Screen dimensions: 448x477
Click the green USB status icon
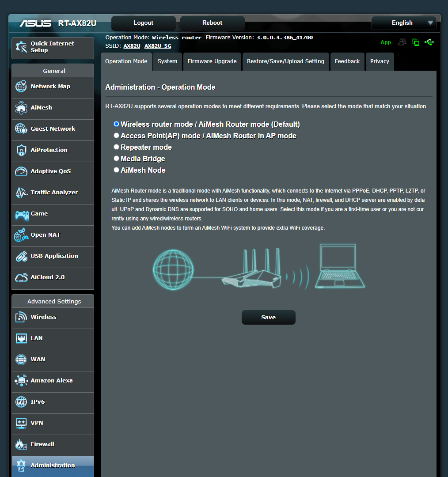tap(429, 42)
